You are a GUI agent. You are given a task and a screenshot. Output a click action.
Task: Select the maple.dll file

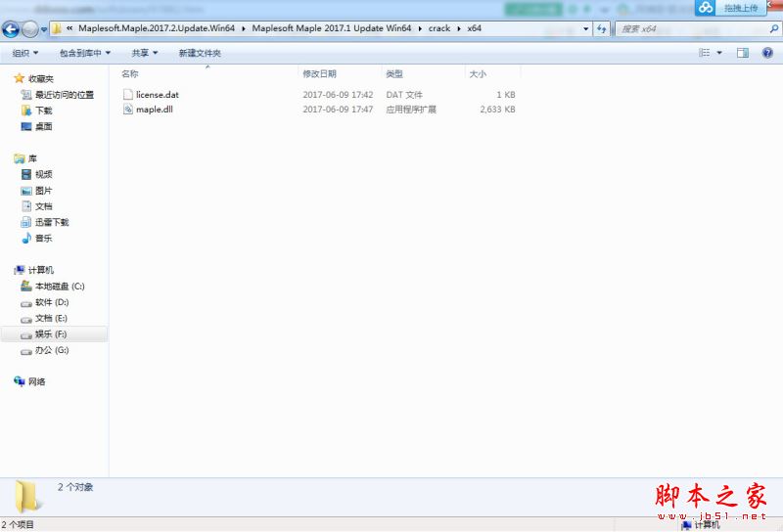coord(155,110)
